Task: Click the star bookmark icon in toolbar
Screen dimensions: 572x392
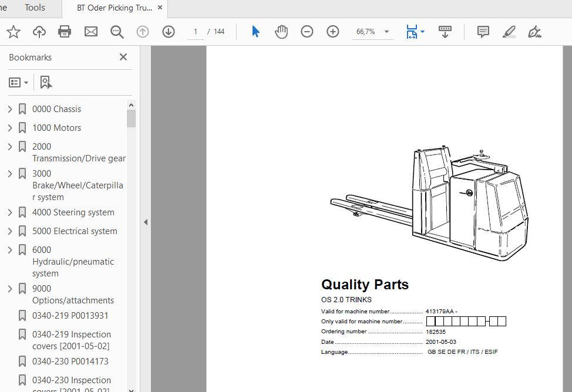Action: point(14,32)
